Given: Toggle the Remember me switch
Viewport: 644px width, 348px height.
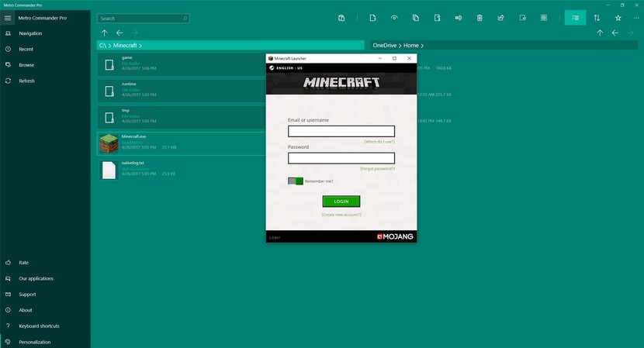Looking at the screenshot, I should click(x=296, y=181).
